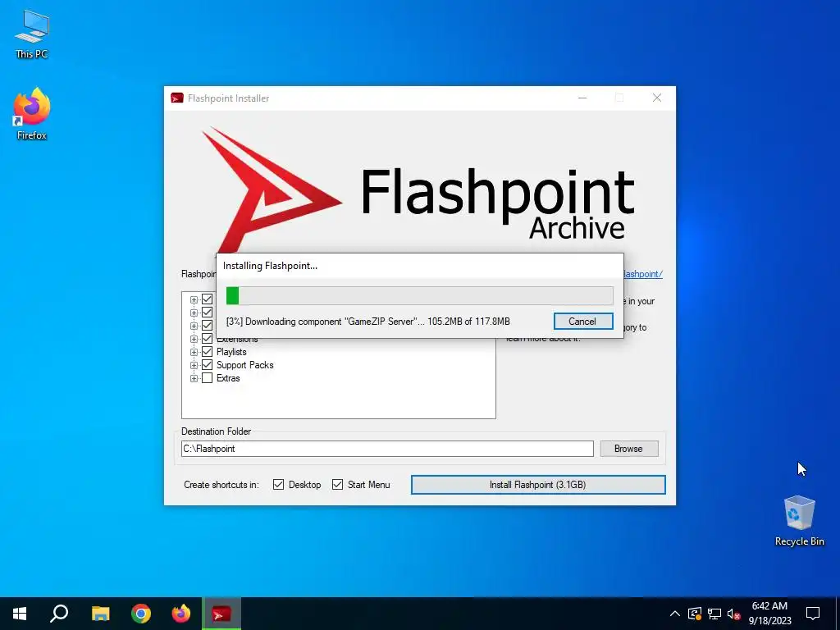
Task: Expand the Support Packs tree node
Action: click(x=194, y=365)
